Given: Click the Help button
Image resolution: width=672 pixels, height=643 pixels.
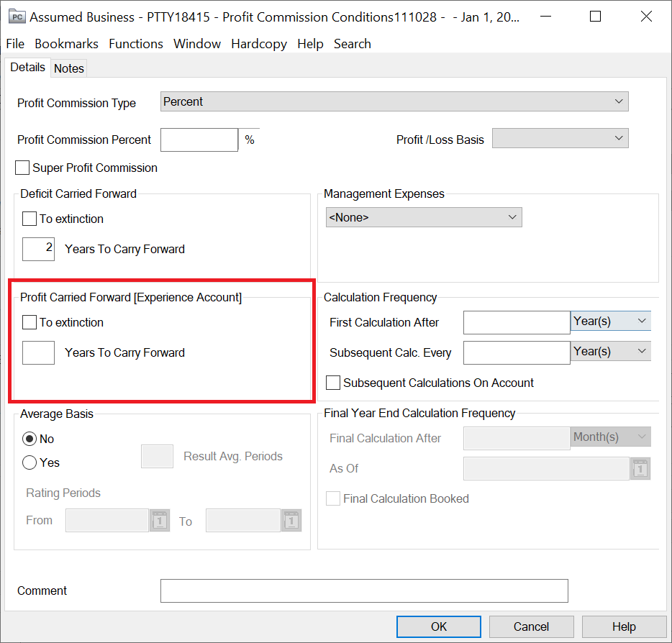Looking at the screenshot, I should [x=624, y=627].
